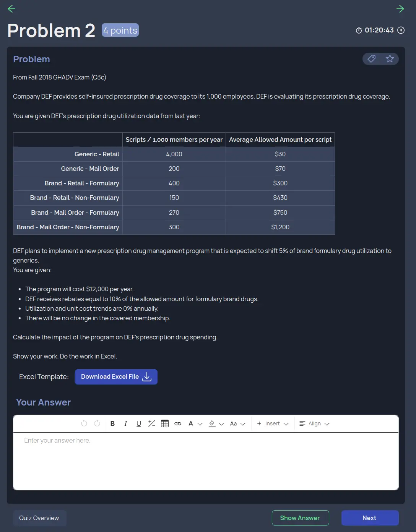Open the Insert dropdown in the editor
This screenshot has height=532, width=416.
pos(272,423)
